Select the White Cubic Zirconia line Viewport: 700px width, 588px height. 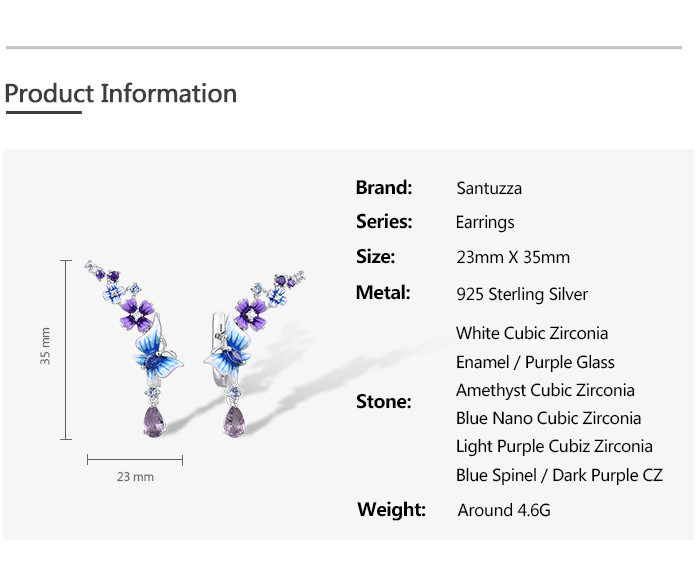532,333
